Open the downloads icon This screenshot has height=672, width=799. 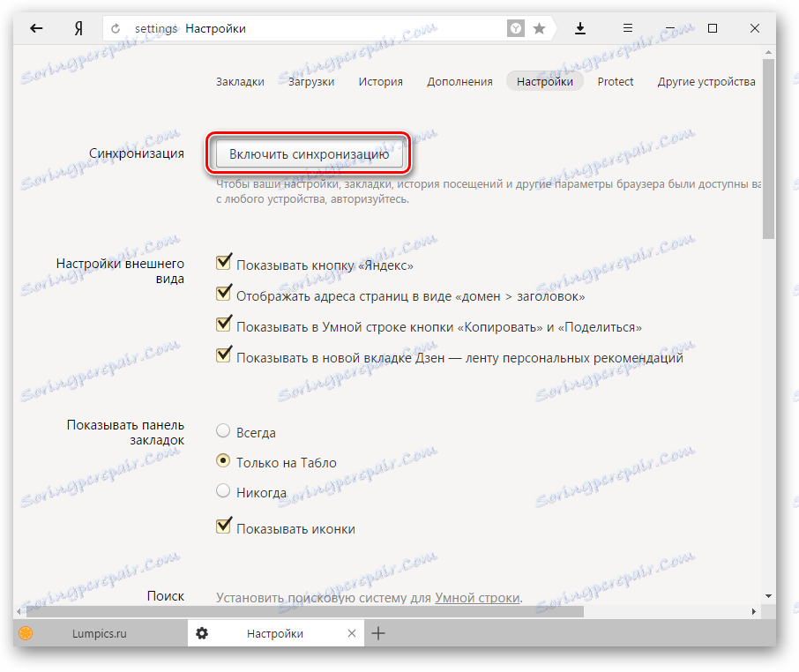coord(580,28)
